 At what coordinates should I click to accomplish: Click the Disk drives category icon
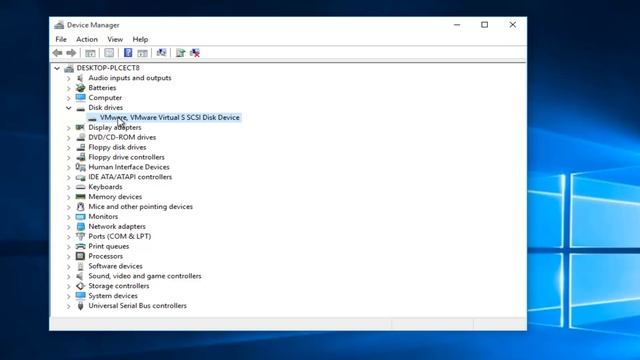[80, 108]
